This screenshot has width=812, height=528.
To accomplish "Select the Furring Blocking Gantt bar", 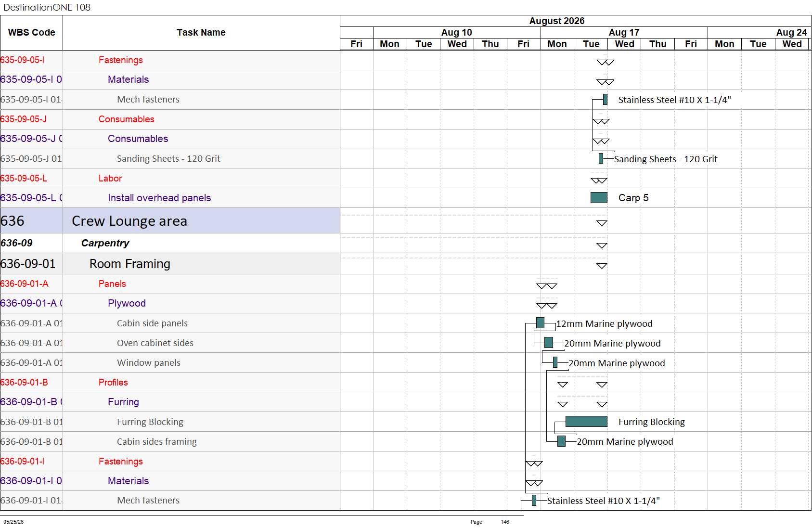I will coord(586,422).
